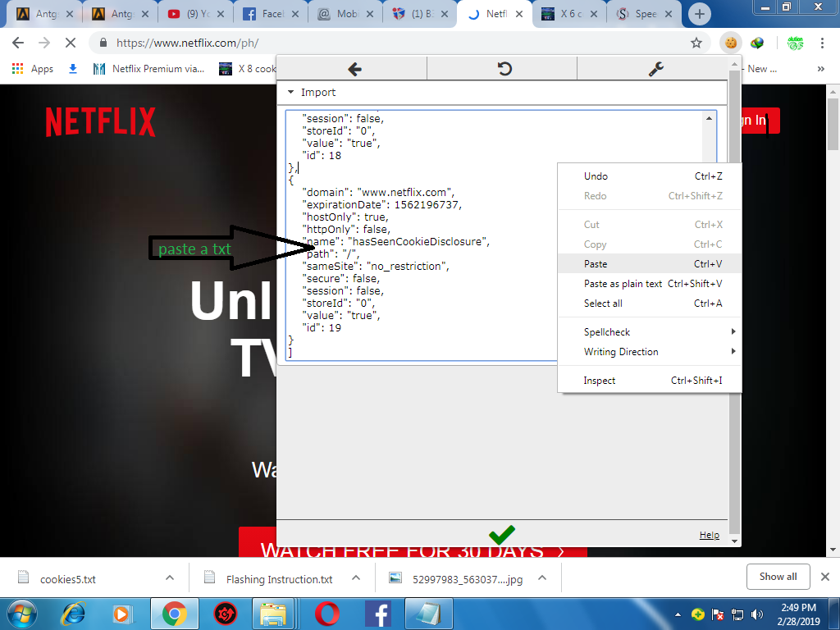Open the media player taskbar icon

(x=121, y=614)
